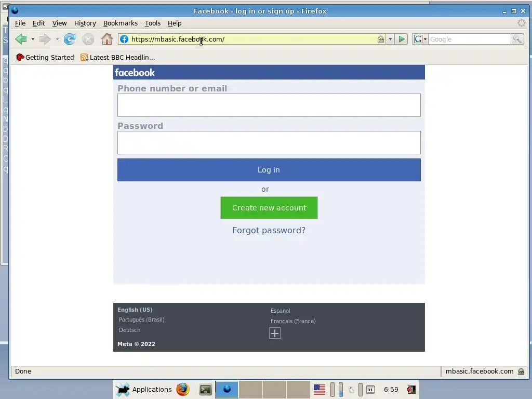Click the Stop loading button
The height and width of the screenshot is (399, 532).
point(88,39)
